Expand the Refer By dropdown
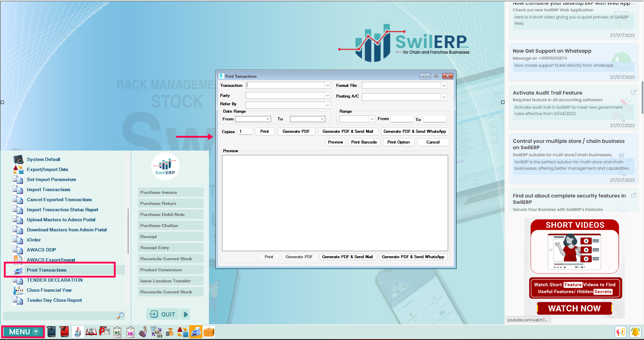644x340 pixels. tap(328, 105)
